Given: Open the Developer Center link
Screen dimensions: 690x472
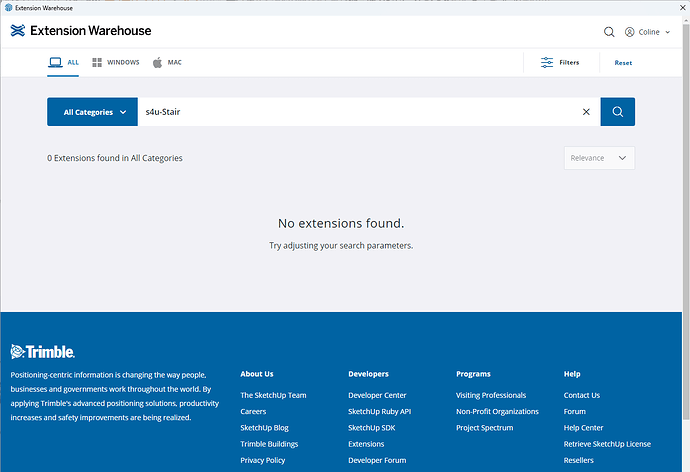Looking at the screenshot, I should 377,395.
